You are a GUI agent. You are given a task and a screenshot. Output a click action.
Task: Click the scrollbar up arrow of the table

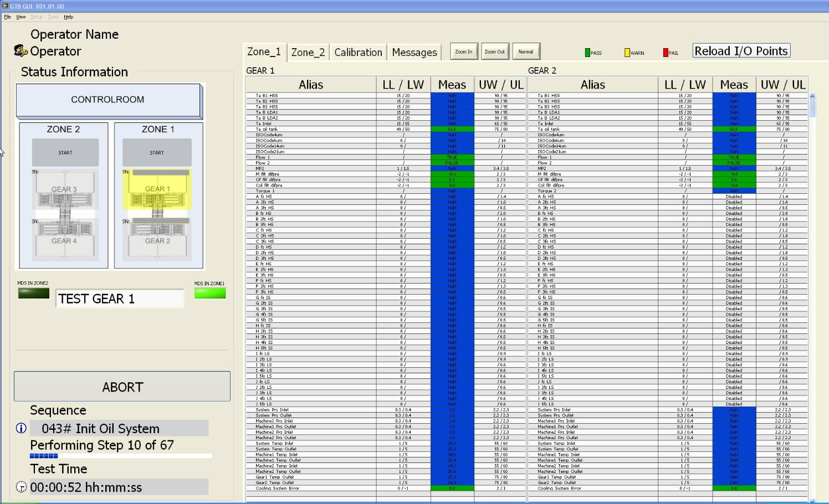[812, 96]
